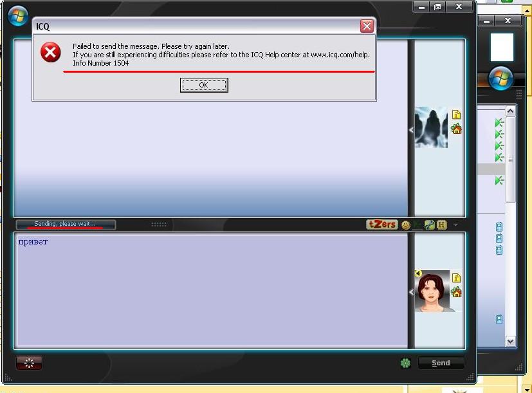Open the contact's homepage icon beside top avatar
The image size is (532, 393).
tap(456, 129)
